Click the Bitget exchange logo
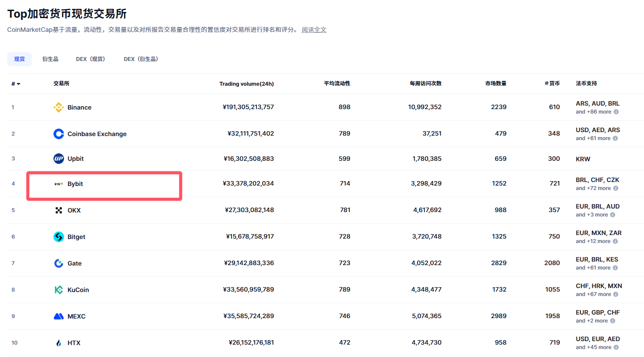The height and width of the screenshot is (357, 644). click(x=59, y=237)
